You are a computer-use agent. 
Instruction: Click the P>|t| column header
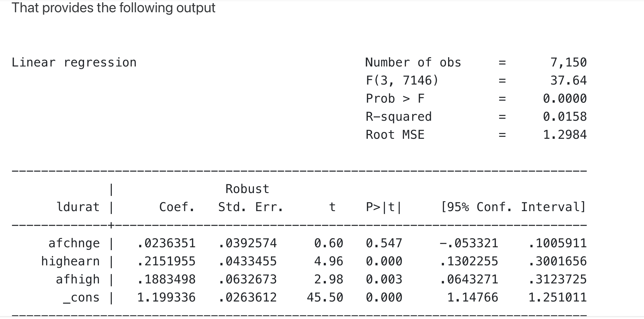[384, 207]
